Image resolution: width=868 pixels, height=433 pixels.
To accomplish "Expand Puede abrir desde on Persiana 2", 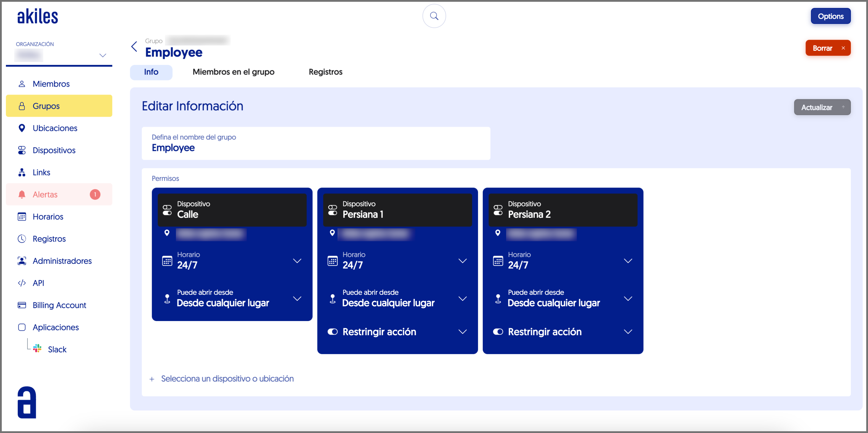I will [x=627, y=298].
